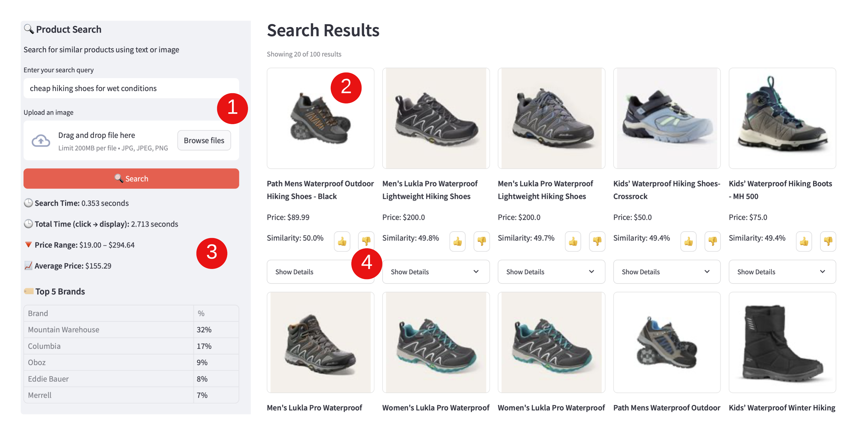Expand Show Details for Lukla Pro 49.7%
Viewport: 868px width, 435px height.
[x=551, y=271]
